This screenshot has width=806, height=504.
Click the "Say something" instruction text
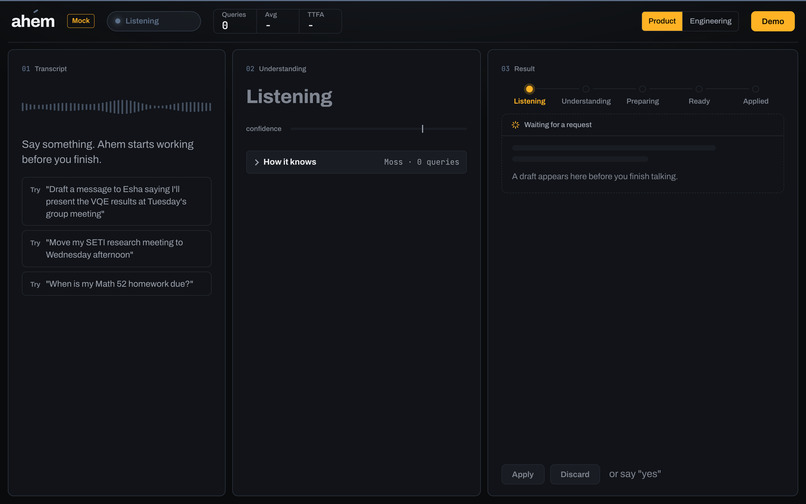click(x=107, y=152)
